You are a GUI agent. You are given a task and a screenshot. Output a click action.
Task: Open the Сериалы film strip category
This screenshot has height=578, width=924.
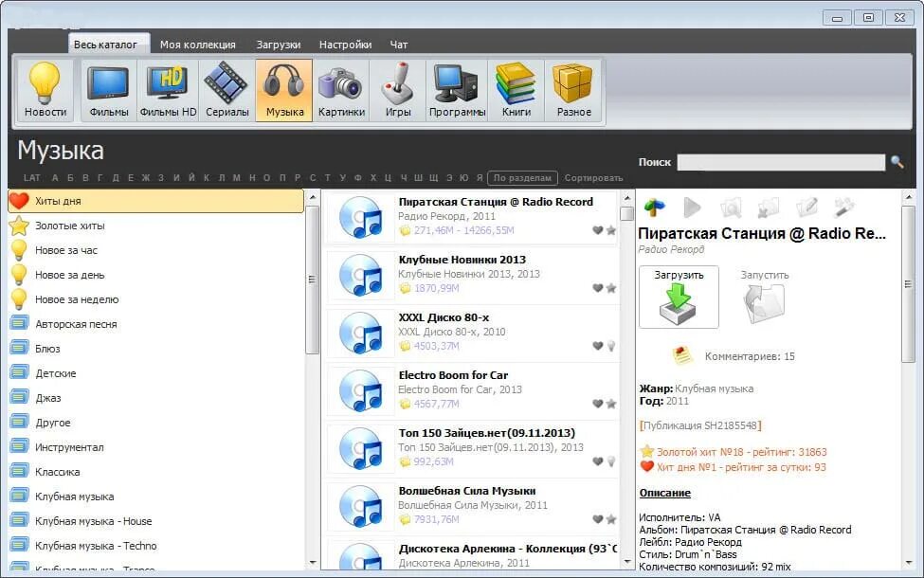[226, 90]
